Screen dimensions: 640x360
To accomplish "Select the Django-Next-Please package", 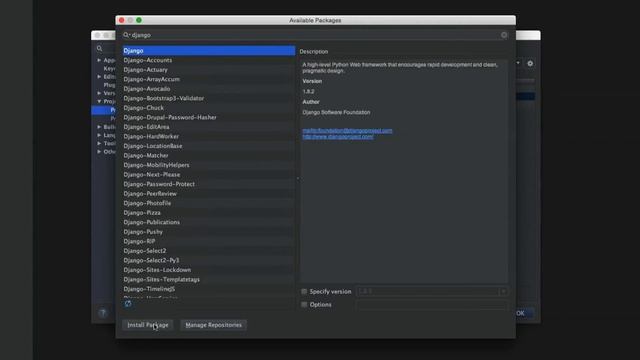I will pos(209,174).
